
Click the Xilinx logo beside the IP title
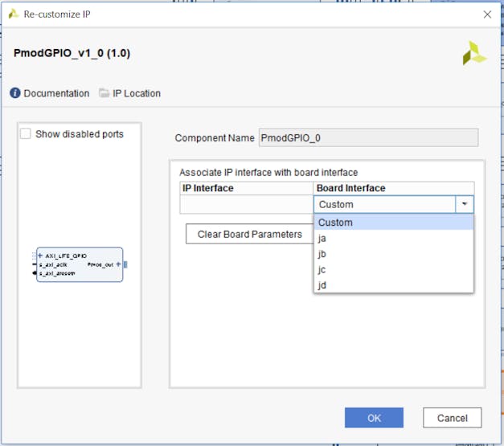474,53
